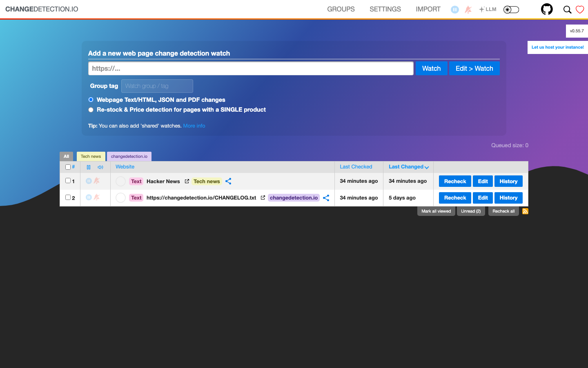Viewport: 588px width, 368px height.
Task: Click '5 days ago' last changed cell
Action: coord(402,197)
